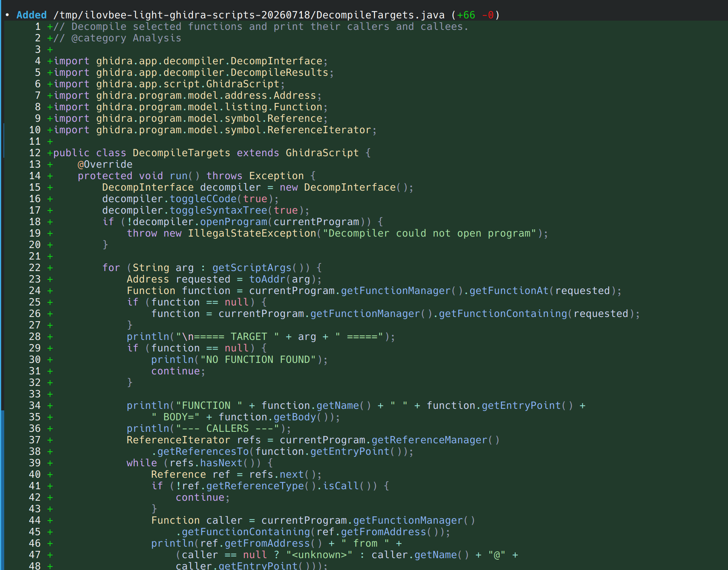Viewport: 728px width, 570px height.
Task: Click the import of GhidraScript on line 6
Action: [x=169, y=84]
